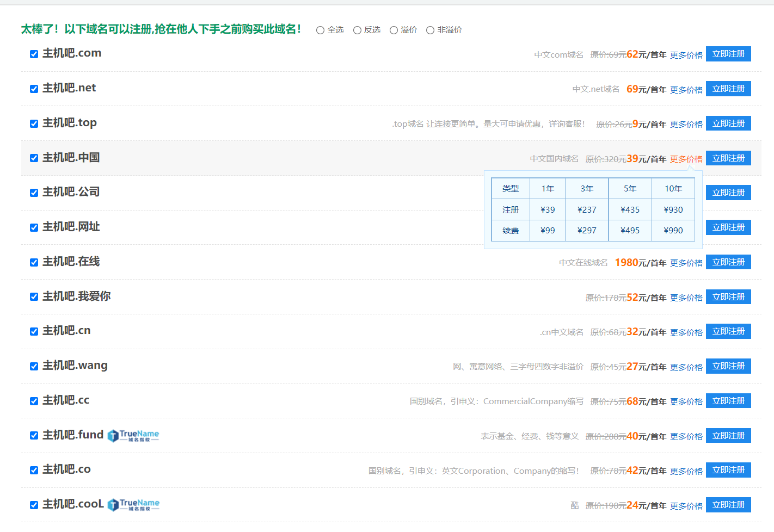This screenshot has height=532, width=774.
Task: Choose the 反选 radio option
Action: click(358, 30)
